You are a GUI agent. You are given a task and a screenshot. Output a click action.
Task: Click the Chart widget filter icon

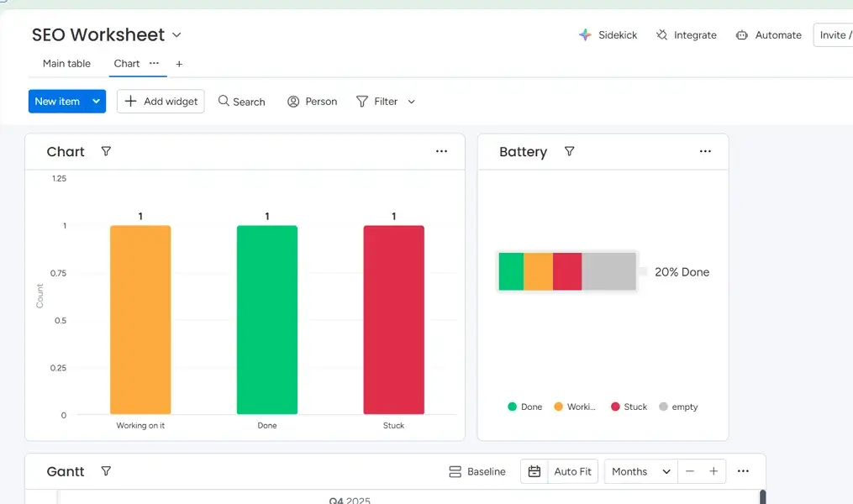click(106, 151)
